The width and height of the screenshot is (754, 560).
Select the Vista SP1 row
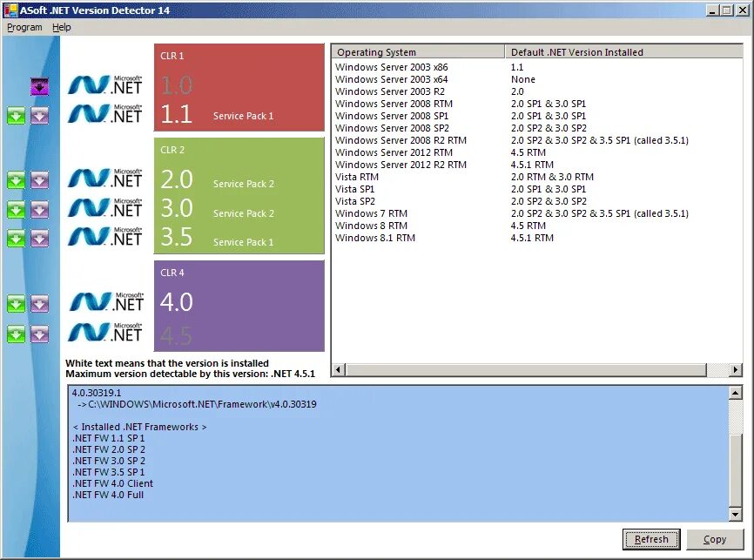pos(536,189)
